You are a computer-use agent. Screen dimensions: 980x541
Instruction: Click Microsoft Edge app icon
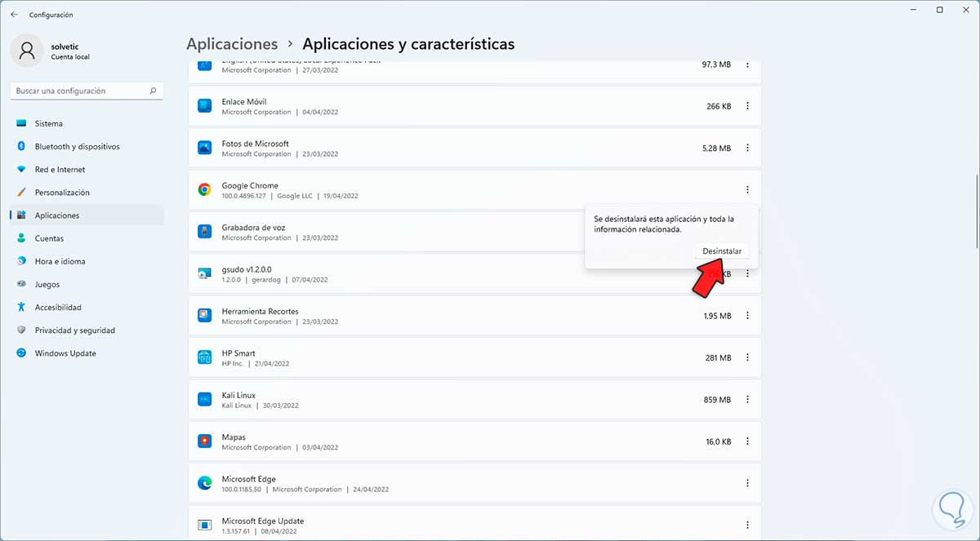205,483
